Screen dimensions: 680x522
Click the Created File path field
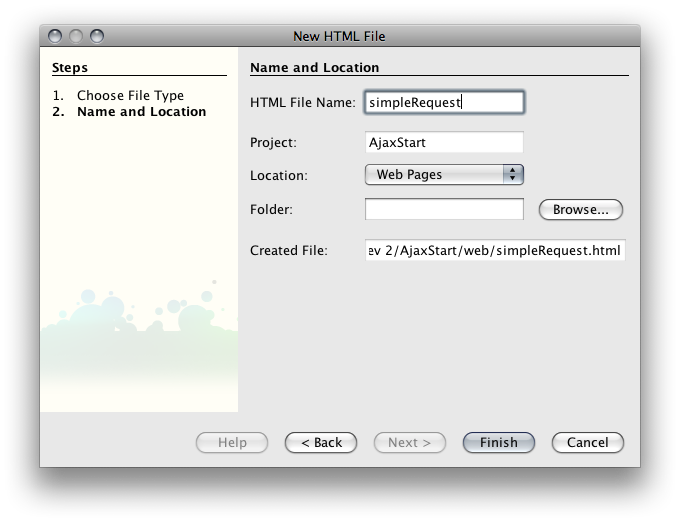[495, 250]
